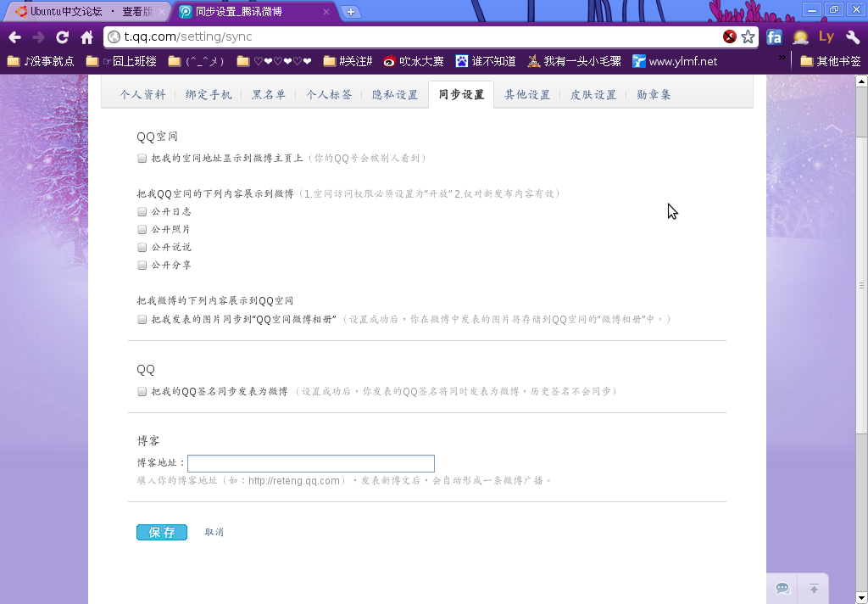Viewport: 868px width, 604px height.
Task: Expand the ♪没事就点 bookmark folder
Action: tap(41, 61)
